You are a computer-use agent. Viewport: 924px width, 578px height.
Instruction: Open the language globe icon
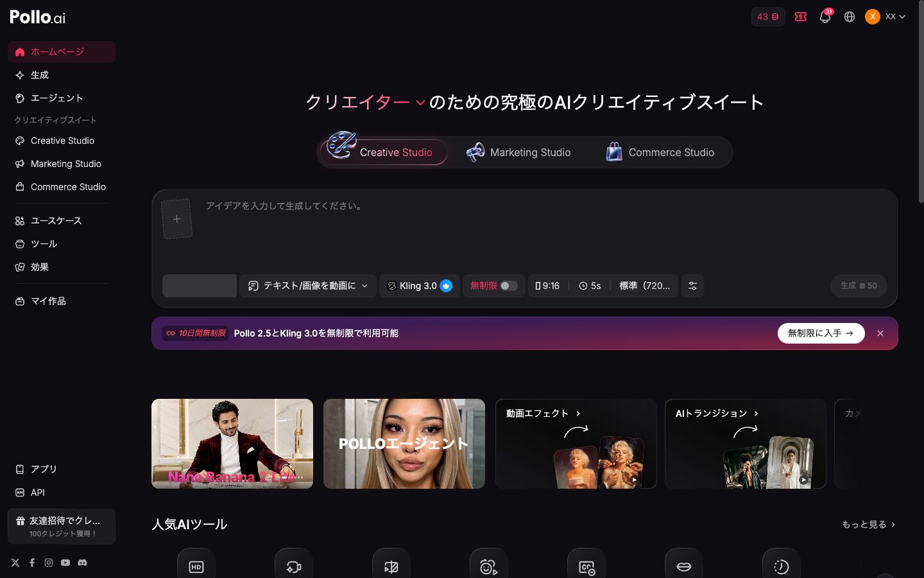click(x=850, y=17)
